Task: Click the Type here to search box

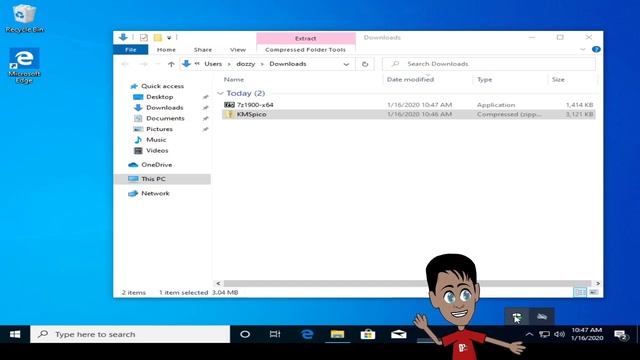Action: click(x=130, y=334)
